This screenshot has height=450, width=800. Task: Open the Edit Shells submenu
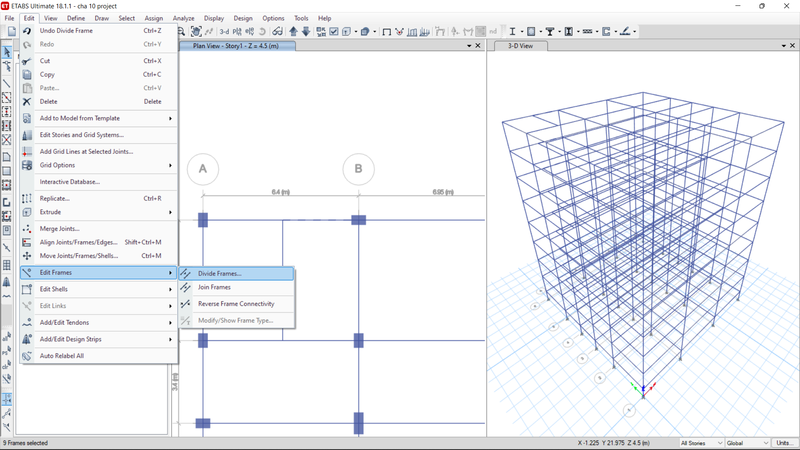(x=98, y=289)
